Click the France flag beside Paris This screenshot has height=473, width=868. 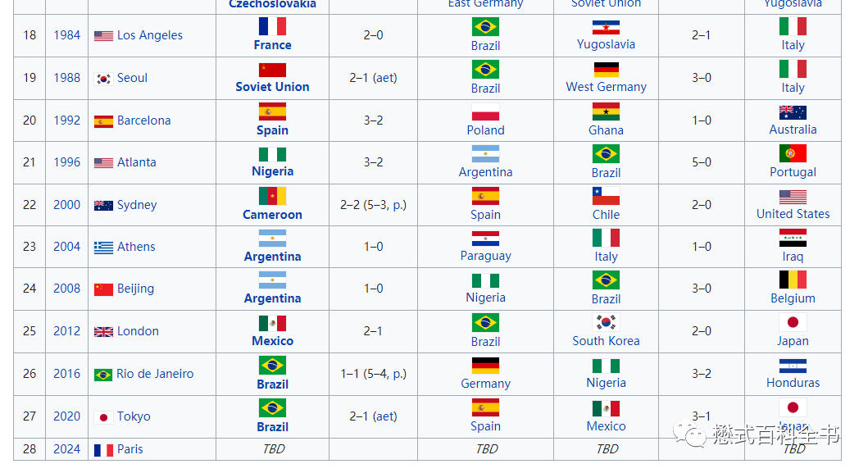point(103,450)
